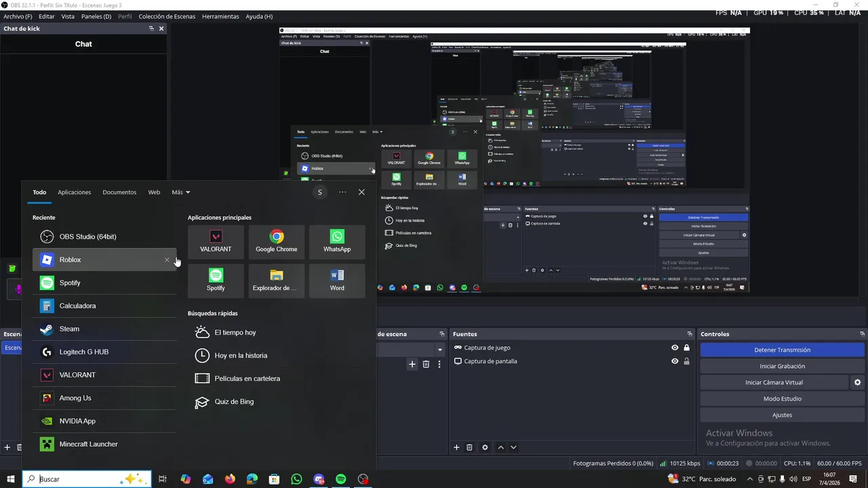Open the VALORANT tile in Aplicaciones principales
868x488 pixels.
coord(216,242)
